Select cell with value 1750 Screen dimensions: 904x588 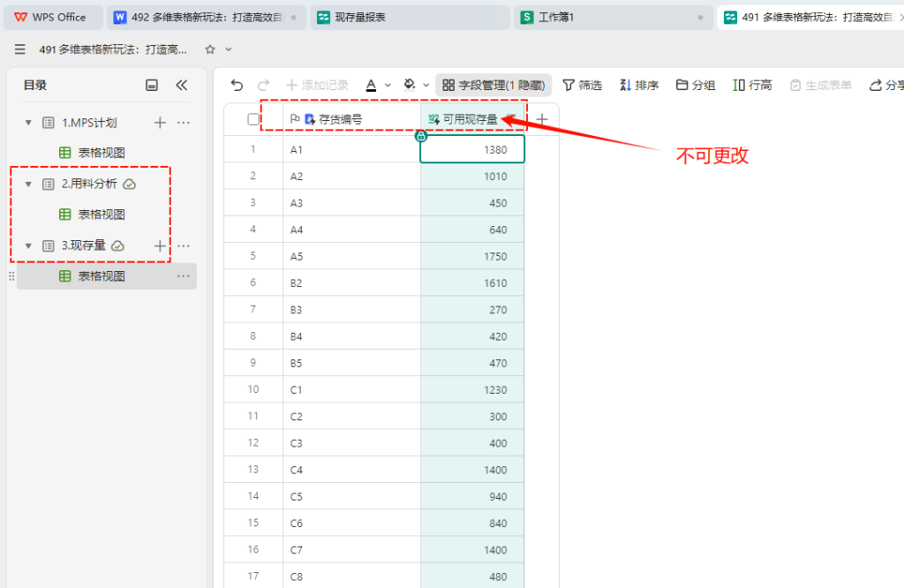coord(472,257)
